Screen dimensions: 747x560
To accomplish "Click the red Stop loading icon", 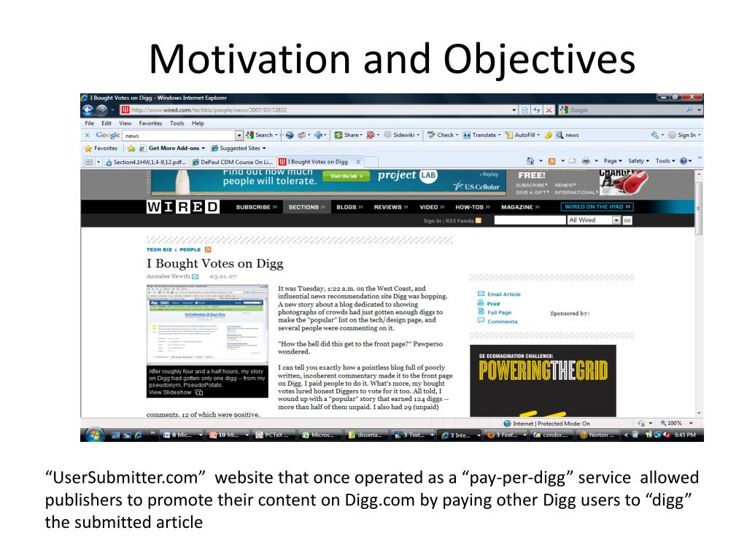I will (549, 110).
